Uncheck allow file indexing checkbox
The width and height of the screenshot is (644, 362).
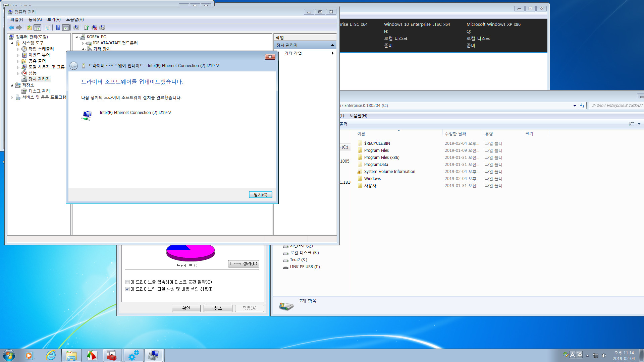pyautogui.click(x=127, y=289)
